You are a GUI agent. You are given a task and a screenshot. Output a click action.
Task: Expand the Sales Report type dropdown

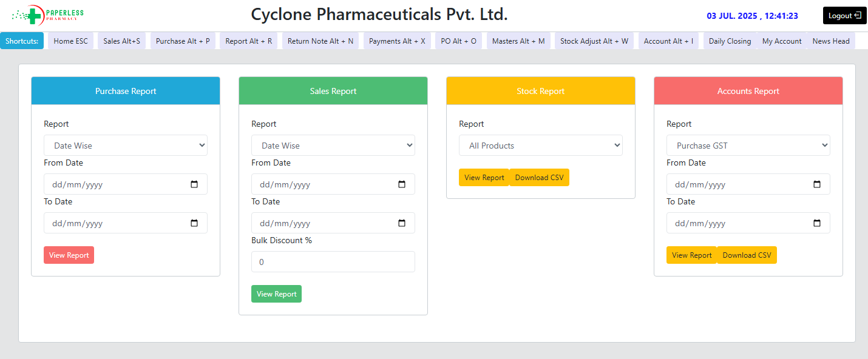pyautogui.click(x=333, y=146)
